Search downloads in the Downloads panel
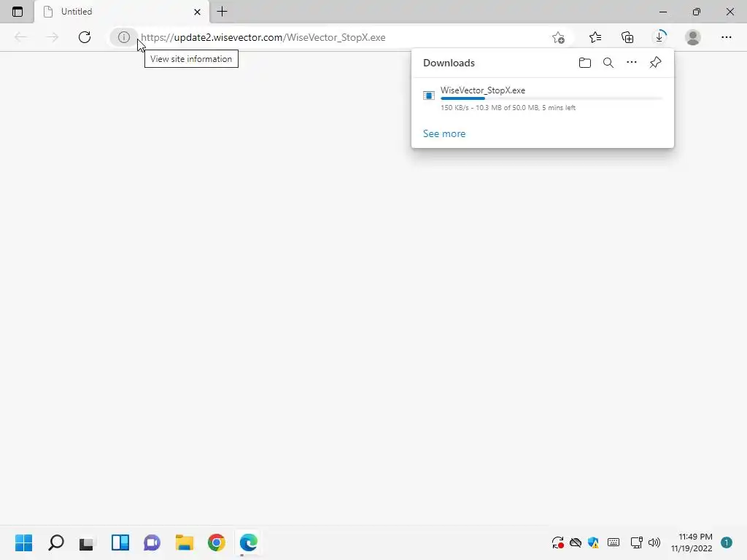 pos(608,63)
